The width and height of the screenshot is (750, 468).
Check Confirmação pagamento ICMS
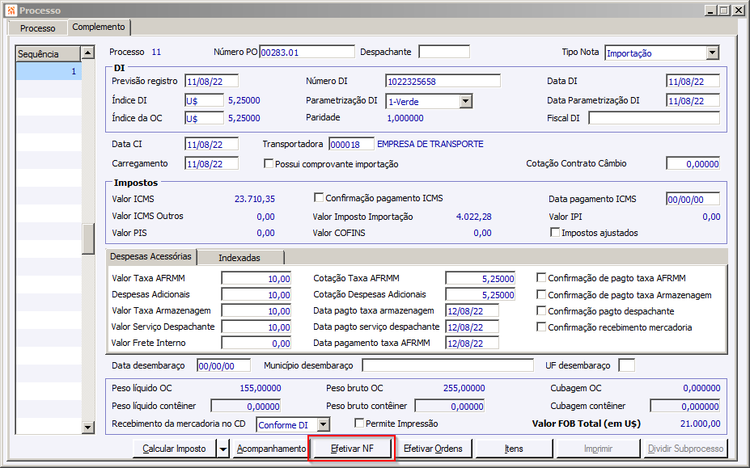pyautogui.click(x=320, y=198)
